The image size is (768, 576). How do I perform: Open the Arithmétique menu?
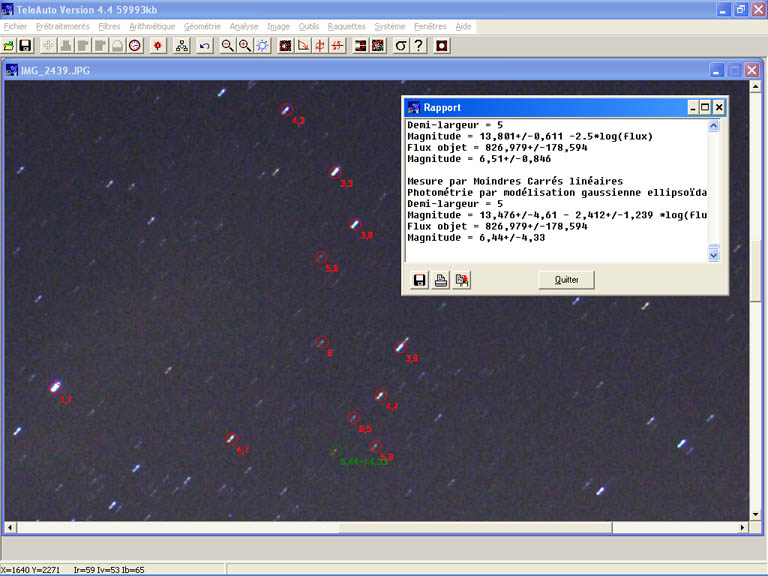click(x=152, y=26)
